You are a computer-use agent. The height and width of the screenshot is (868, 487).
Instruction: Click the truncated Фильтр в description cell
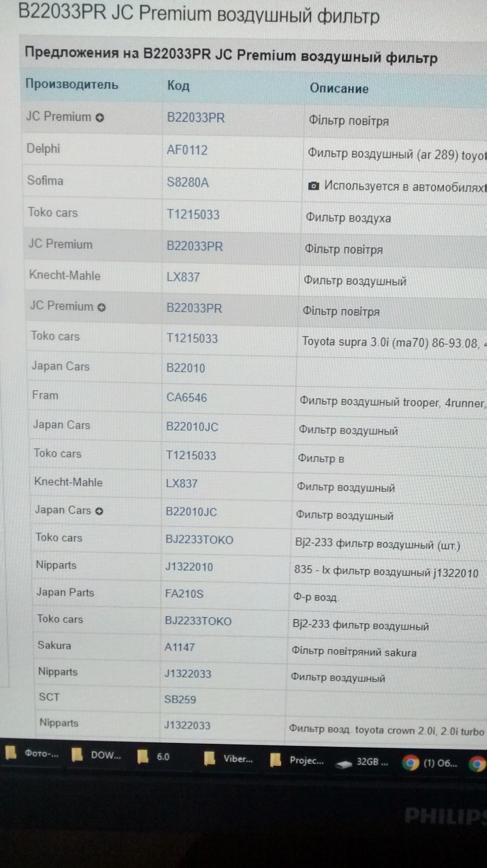[x=321, y=458]
